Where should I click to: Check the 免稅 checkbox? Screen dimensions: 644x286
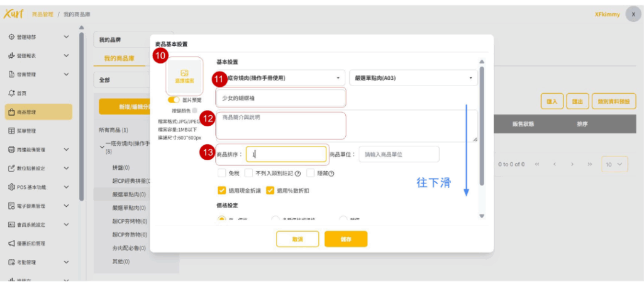[222, 173]
